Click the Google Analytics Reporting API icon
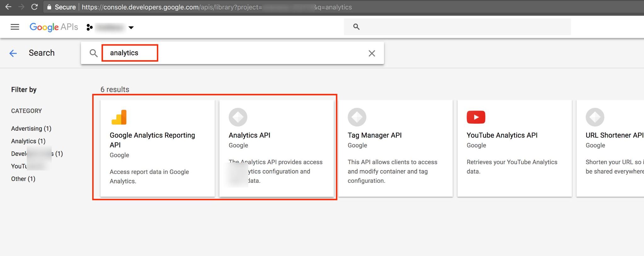Screen dimensions: 644x256 [x=119, y=117]
